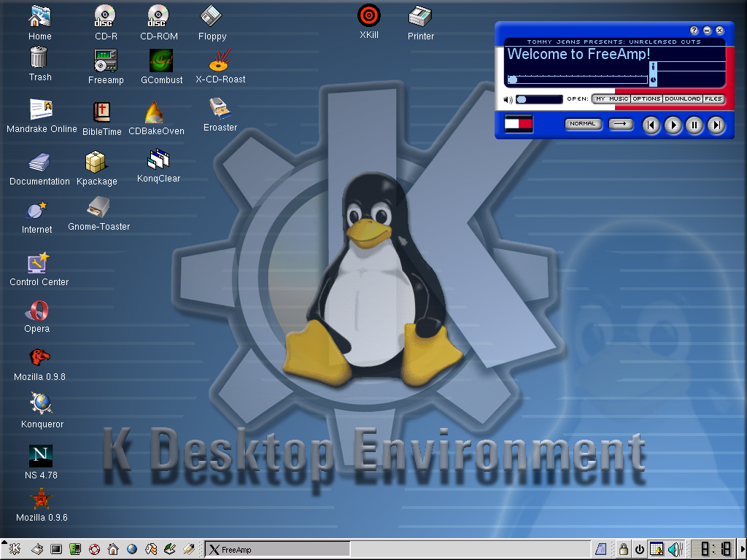Skip to next track in FreeAmp
The image size is (747, 560).
[716, 125]
